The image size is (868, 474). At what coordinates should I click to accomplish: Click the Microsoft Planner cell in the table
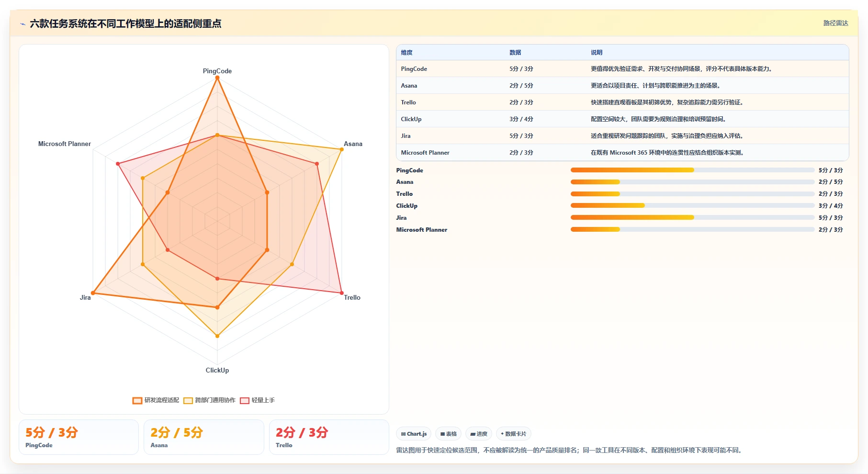[425, 153]
